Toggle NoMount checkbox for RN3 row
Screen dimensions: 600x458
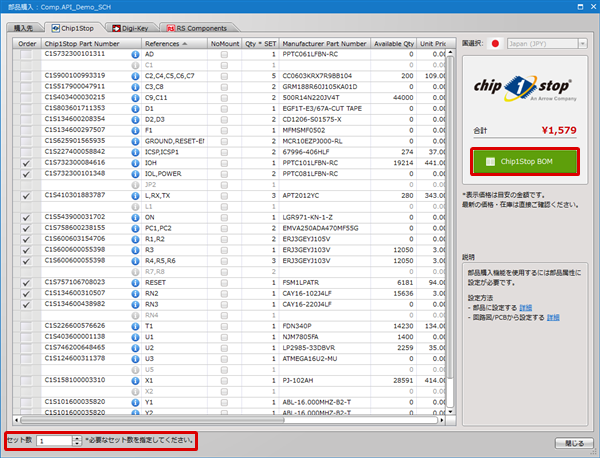(224, 305)
